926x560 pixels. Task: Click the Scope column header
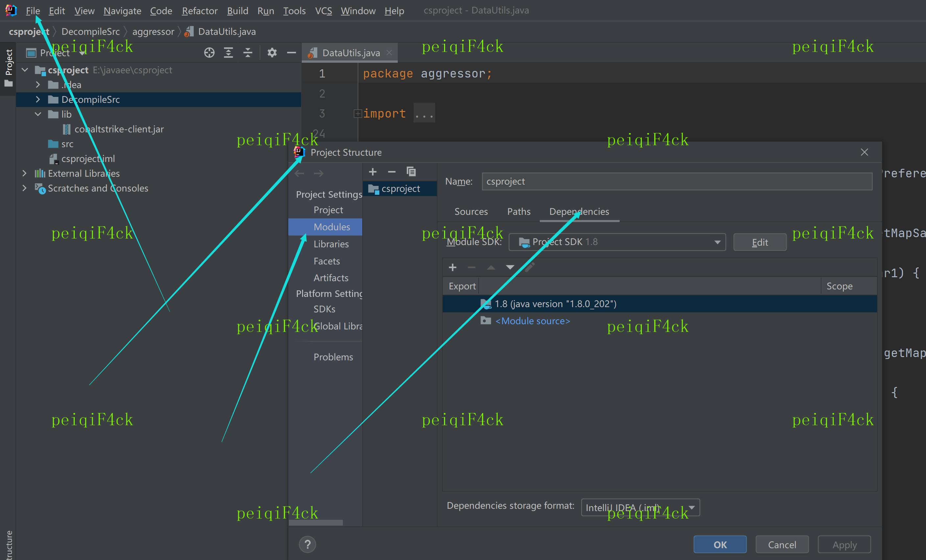(x=848, y=286)
